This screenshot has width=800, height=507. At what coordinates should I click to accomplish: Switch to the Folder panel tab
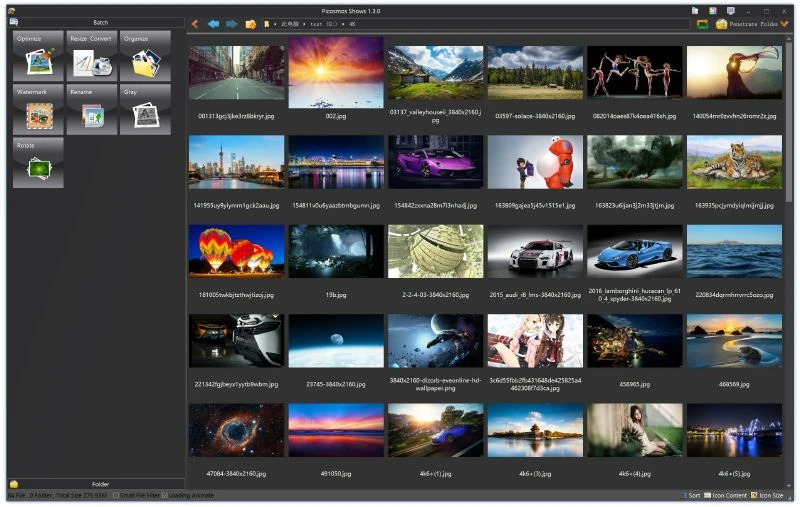(x=100, y=484)
